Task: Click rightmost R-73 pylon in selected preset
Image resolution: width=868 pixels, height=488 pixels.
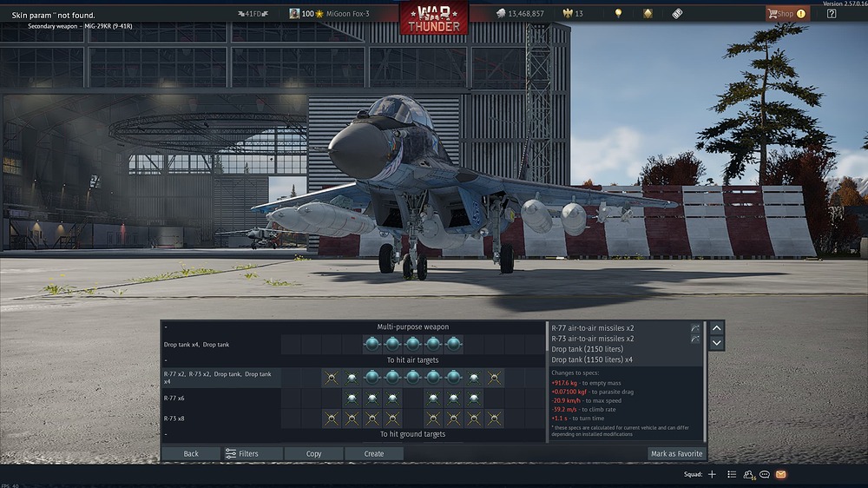Action: click(x=495, y=378)
